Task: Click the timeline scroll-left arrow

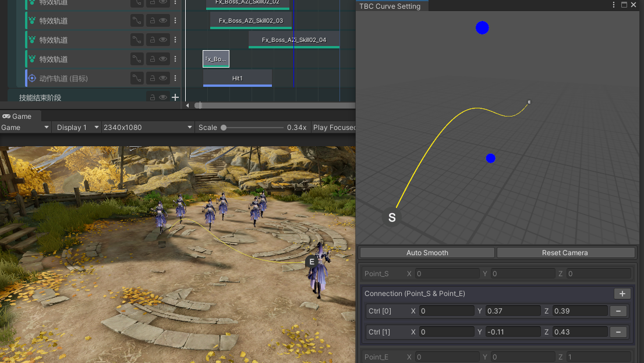Action: click(x=187, y=105)
